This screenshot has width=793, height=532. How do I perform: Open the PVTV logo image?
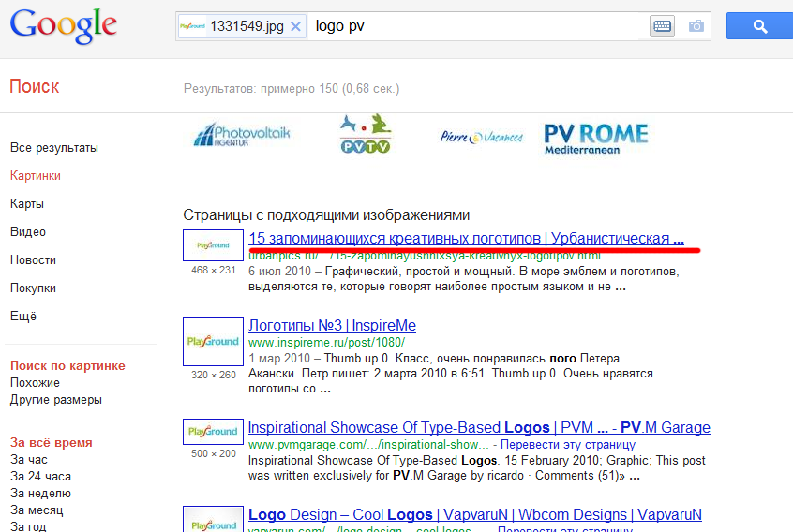[x=366, y=134]
